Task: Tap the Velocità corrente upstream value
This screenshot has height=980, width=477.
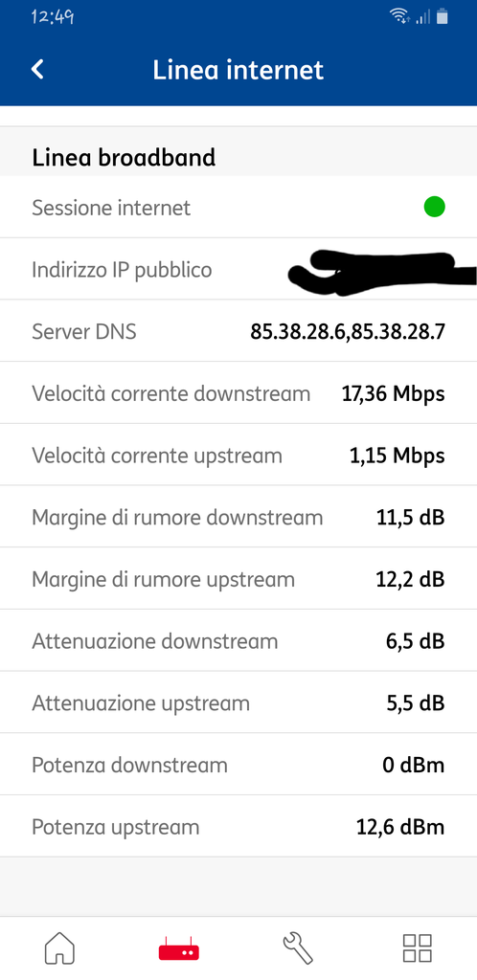Action: 397,457
